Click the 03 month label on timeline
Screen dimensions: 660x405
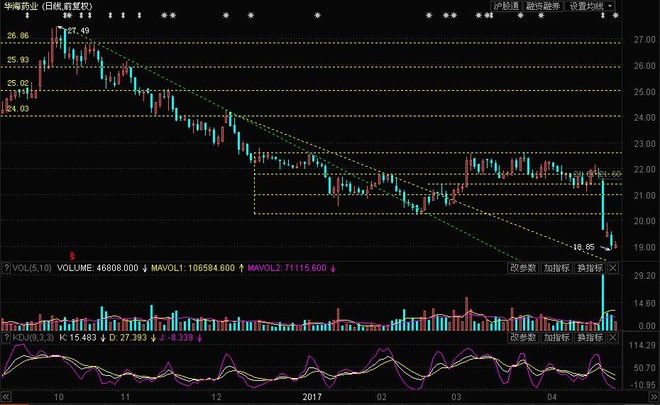click(456, 397)
